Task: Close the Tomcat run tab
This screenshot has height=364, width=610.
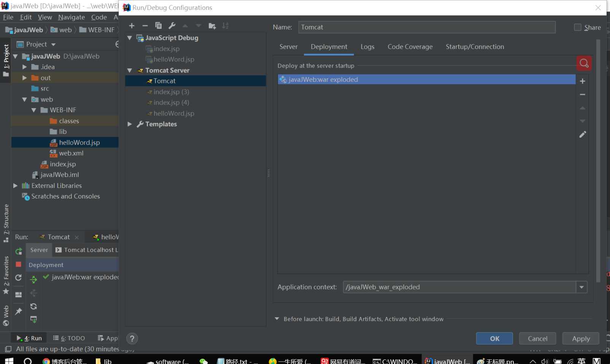Action: tap(77, 237)
